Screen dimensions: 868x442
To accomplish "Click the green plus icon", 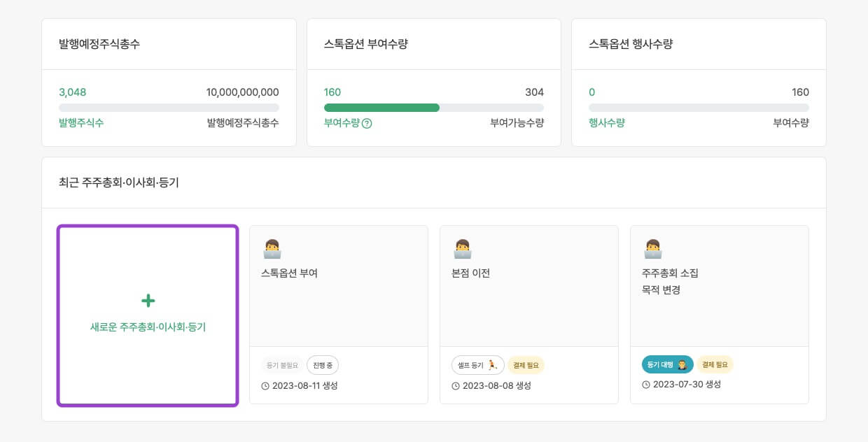I will coord(148,301).
